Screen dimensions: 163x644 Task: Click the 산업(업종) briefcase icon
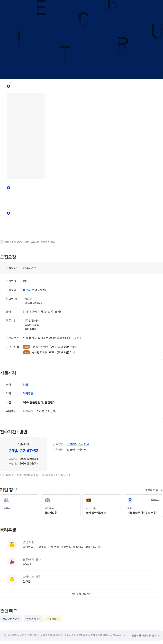pyautogui.click(x=89, y=500)
